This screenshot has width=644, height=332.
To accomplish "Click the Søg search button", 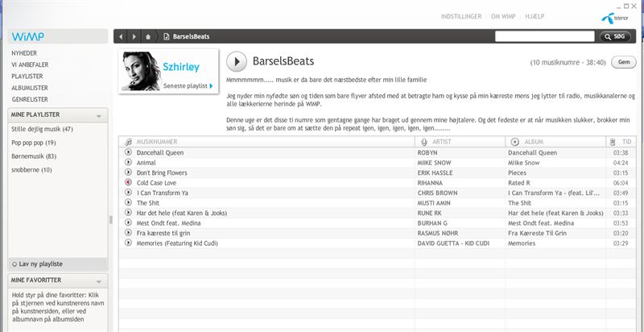I will pyautogui.click(x=616, y=36).
